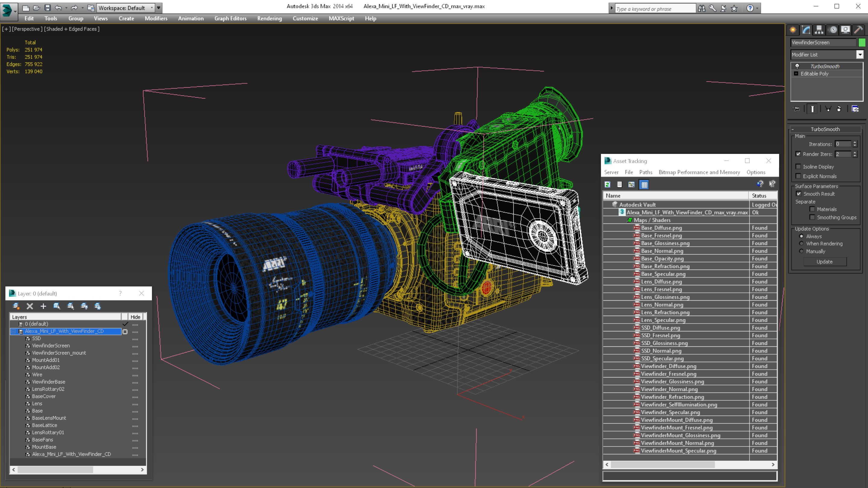Click Remove Modifier trash icon

[839, 109]
